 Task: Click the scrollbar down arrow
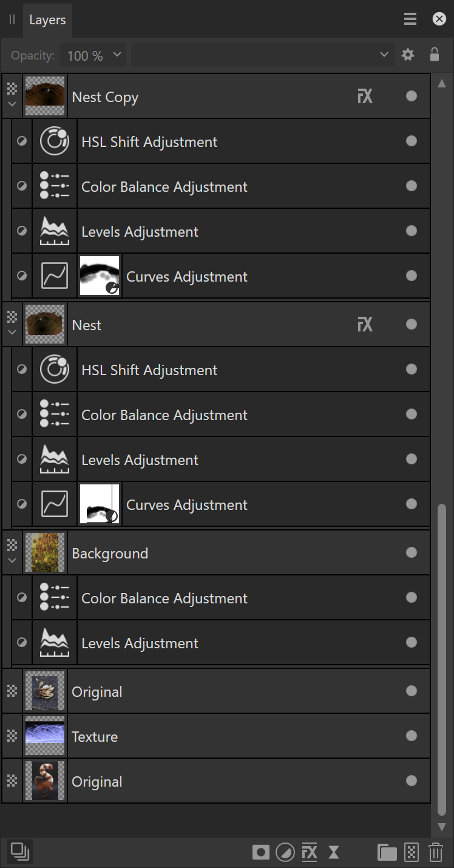(442, 827)
